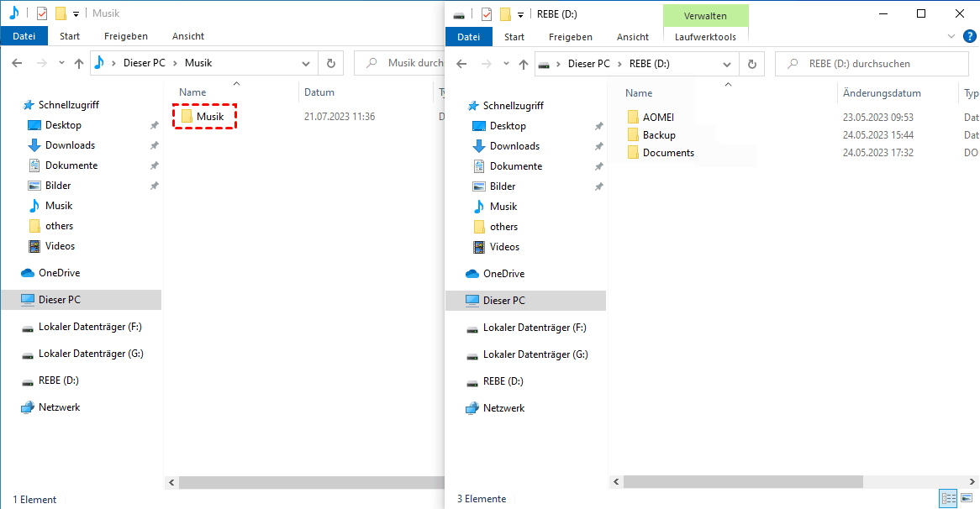Refresh the Musik window address bar
Screen dimensions: 980x509
point(331,63)
